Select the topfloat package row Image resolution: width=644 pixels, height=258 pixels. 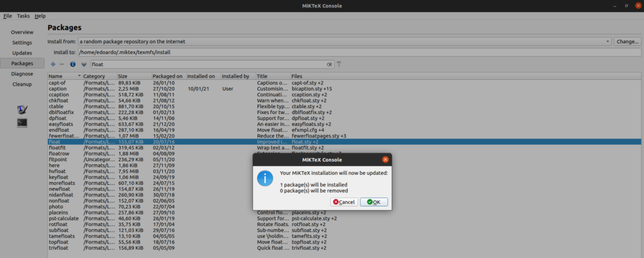click(345, 242)
